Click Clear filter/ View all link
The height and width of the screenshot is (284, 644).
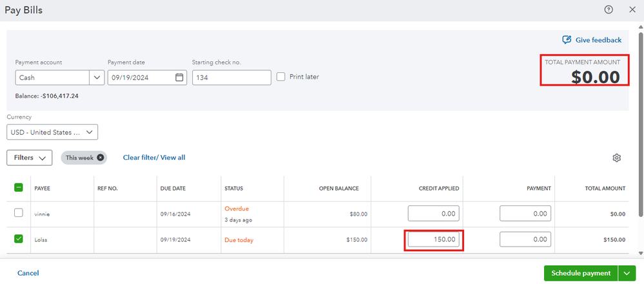point(154,157)
